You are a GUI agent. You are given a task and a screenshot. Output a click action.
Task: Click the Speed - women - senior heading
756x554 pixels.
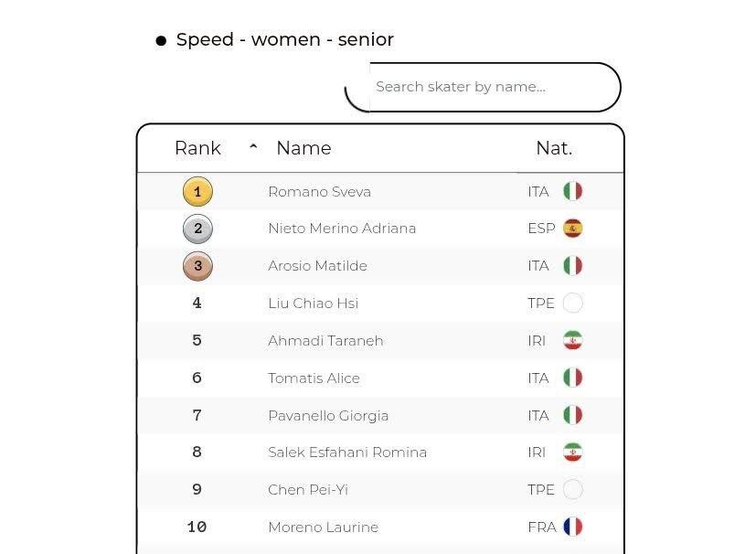tap(284, 40)
